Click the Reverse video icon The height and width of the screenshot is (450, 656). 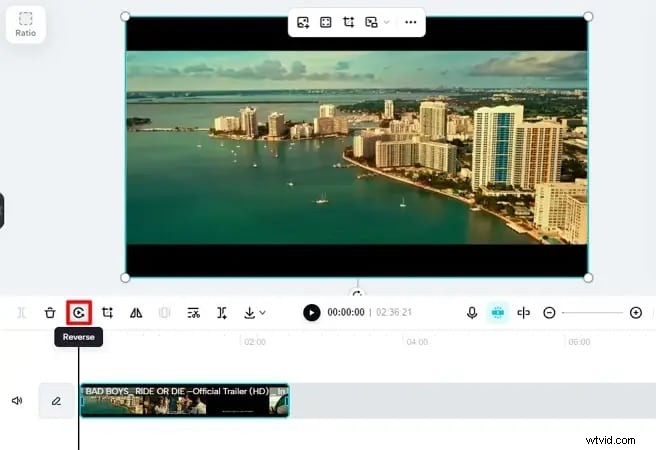click(x=79, y=312)
